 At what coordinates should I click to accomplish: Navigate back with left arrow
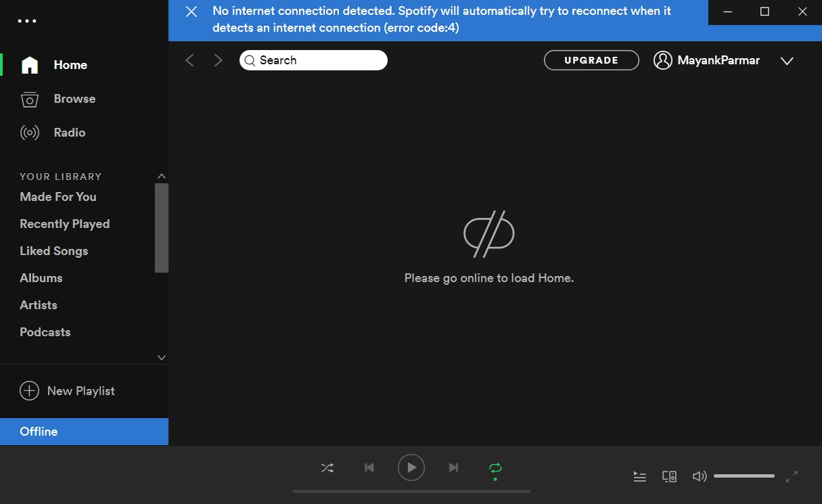click(190, 60)
